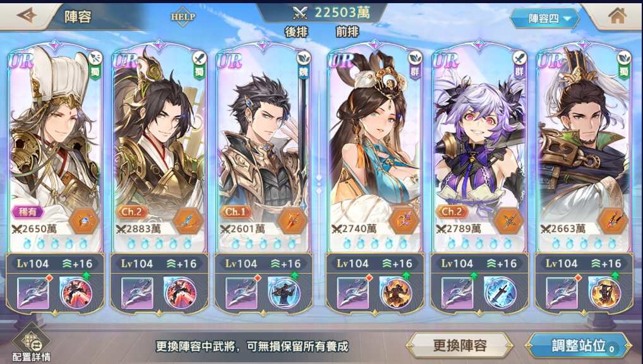Image resolution: width=643 pixels, height=364 pixels.
Task: Go back with the arrow icon
Action: coord(27,16)
